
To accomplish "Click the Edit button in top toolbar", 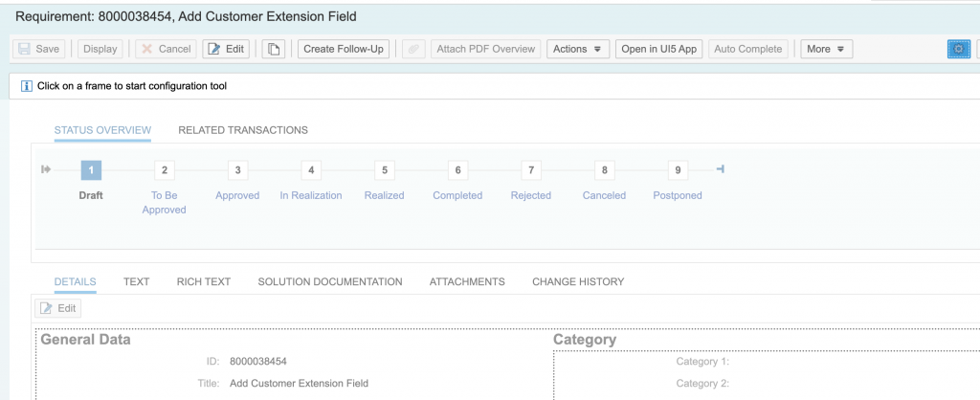I will (x=226, y=49).
